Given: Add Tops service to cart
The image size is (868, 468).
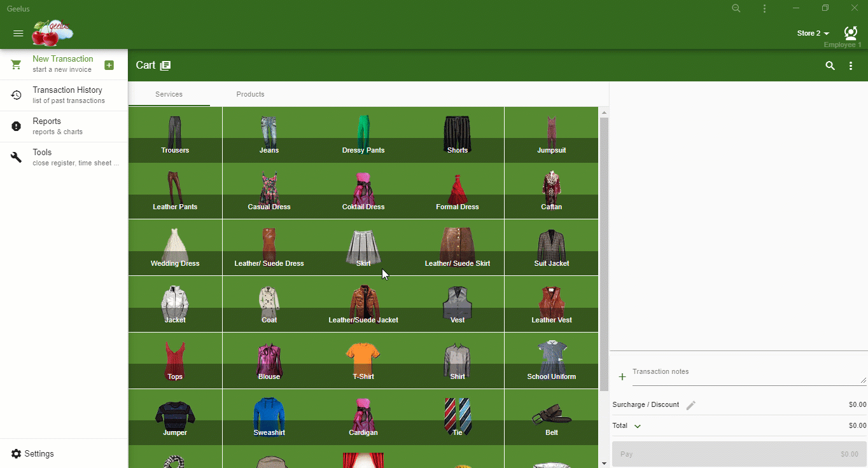Looking at the screenshot, I should [175, 361].
